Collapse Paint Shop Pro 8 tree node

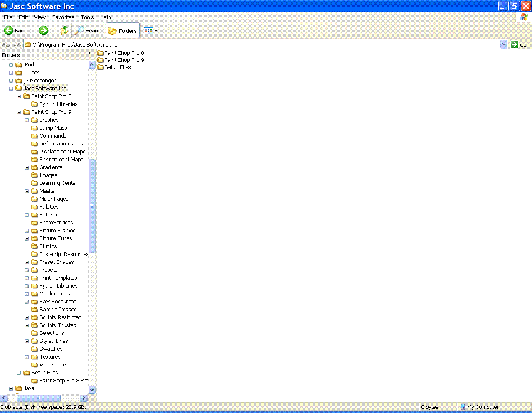pyautogui.click(x=19, y=96)
